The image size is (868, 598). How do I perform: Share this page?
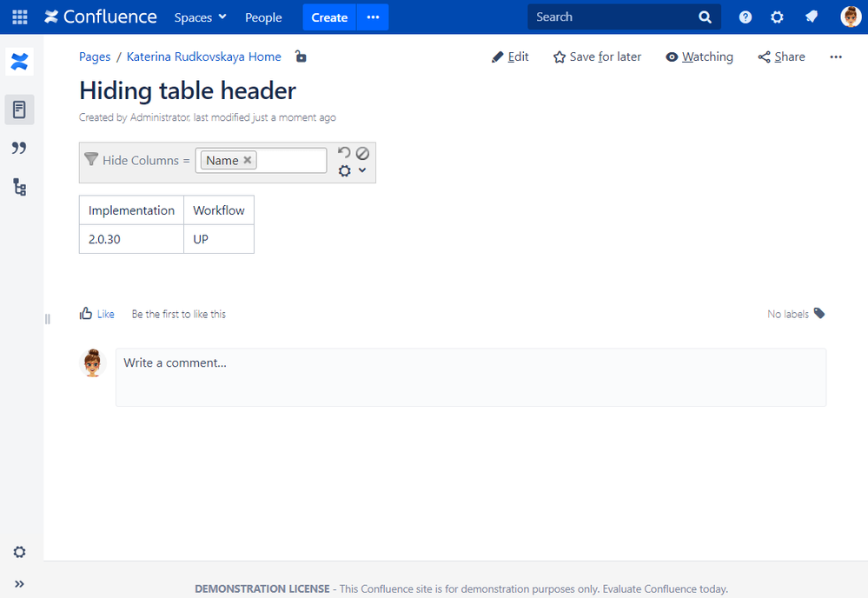pyautogui.click(x=782, y=57)
